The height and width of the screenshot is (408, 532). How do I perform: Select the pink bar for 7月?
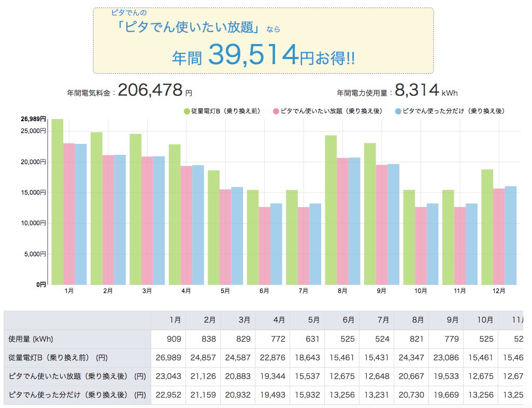304,246
